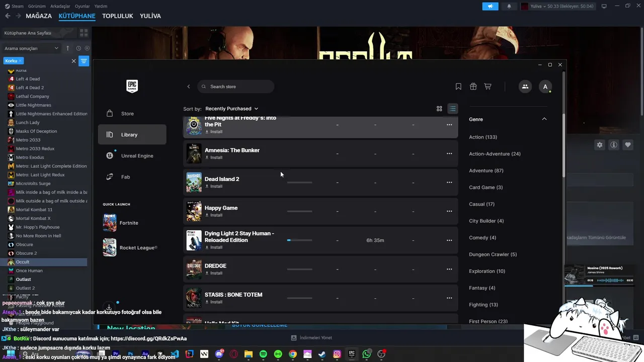Sort Steam list by recent activity clock
Viewport: 644px width, 362px height.
(x=78, y=48)
